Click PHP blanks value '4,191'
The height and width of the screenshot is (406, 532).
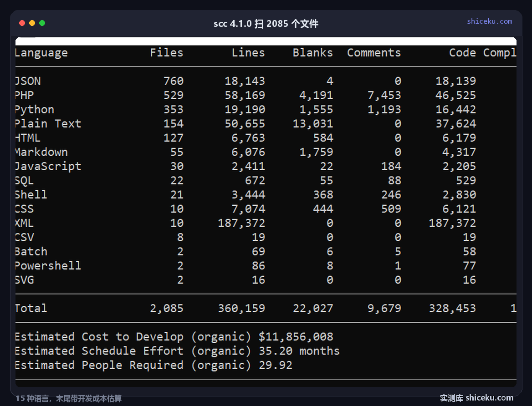point(316,96)
